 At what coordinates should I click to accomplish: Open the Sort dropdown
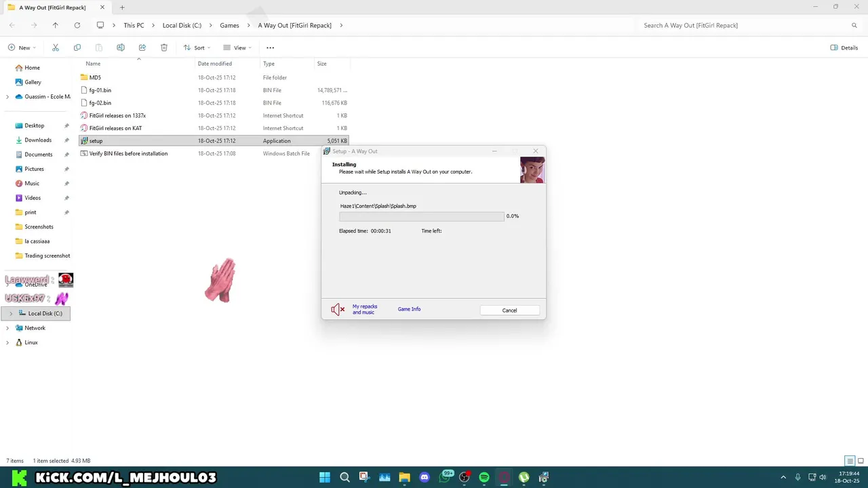tap(197, 47)
